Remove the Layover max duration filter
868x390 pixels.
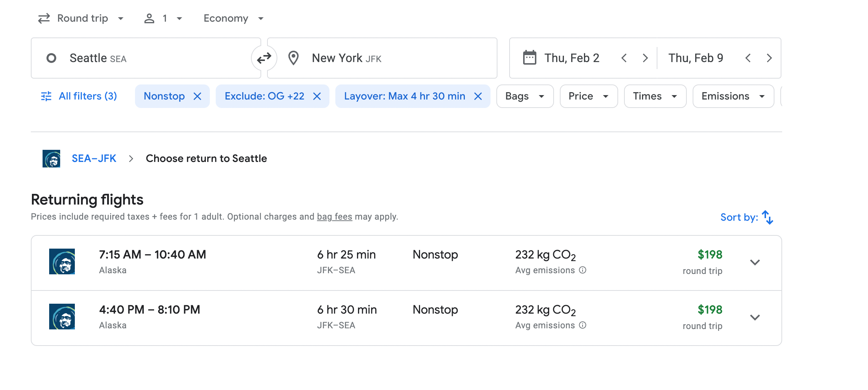click(478, 96)
